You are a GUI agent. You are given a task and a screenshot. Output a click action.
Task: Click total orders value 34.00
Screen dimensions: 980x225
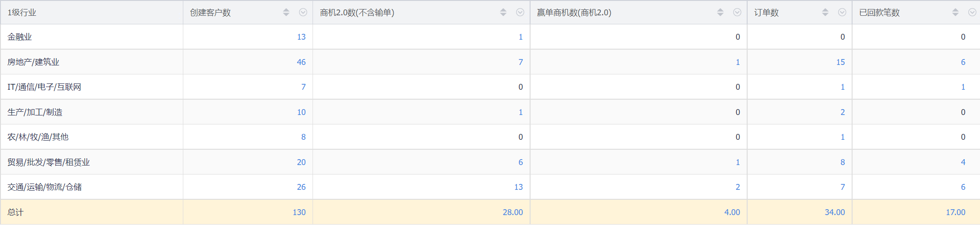835,212
